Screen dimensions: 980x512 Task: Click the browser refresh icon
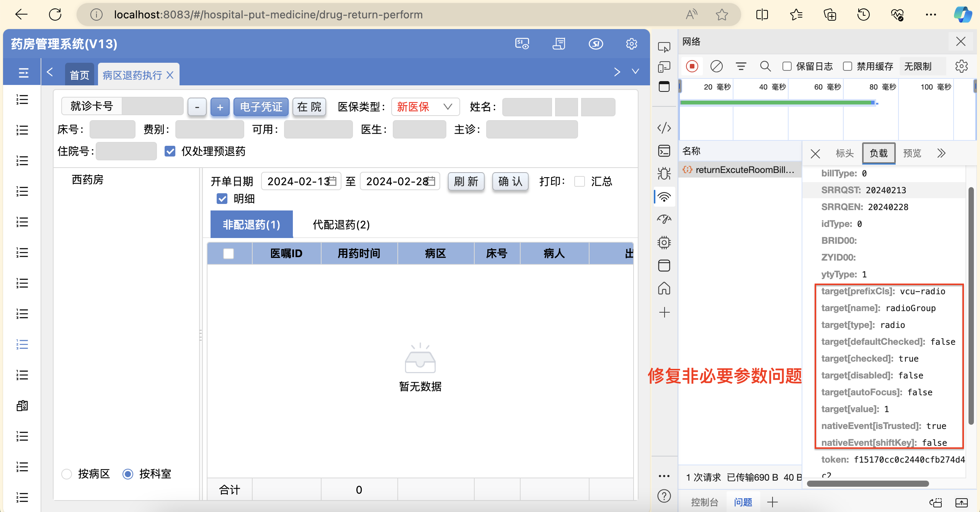(55, 15)
